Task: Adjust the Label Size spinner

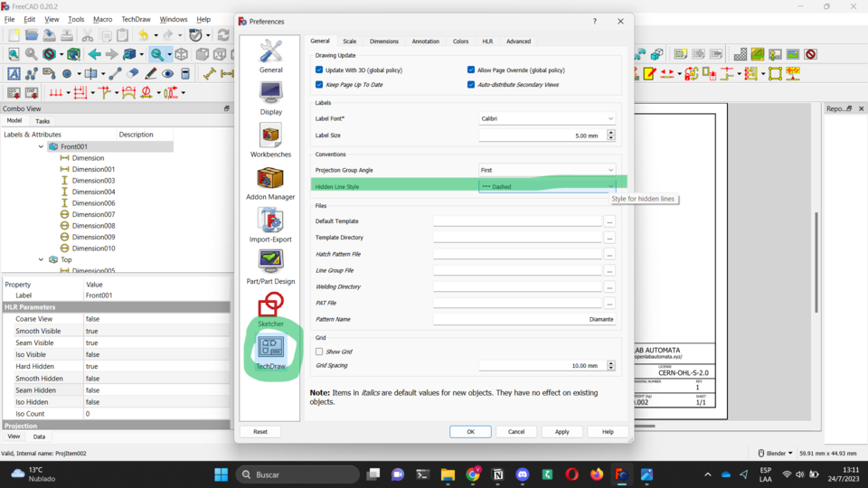Action: [x=611, y=135]
